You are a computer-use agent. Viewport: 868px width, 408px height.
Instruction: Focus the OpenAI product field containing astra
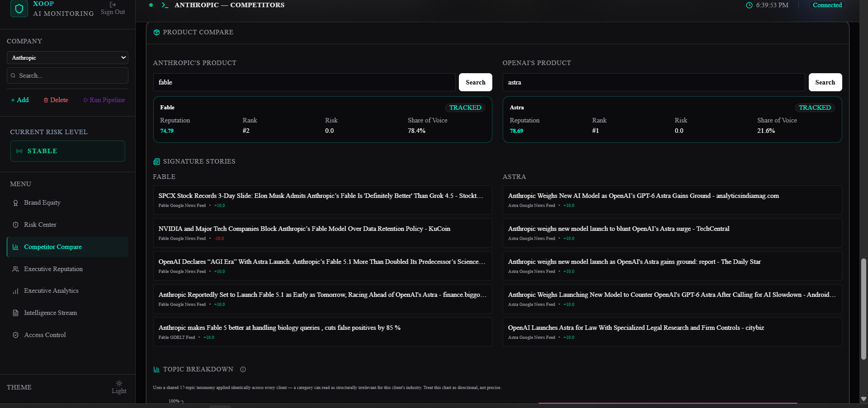coord(654,82)
